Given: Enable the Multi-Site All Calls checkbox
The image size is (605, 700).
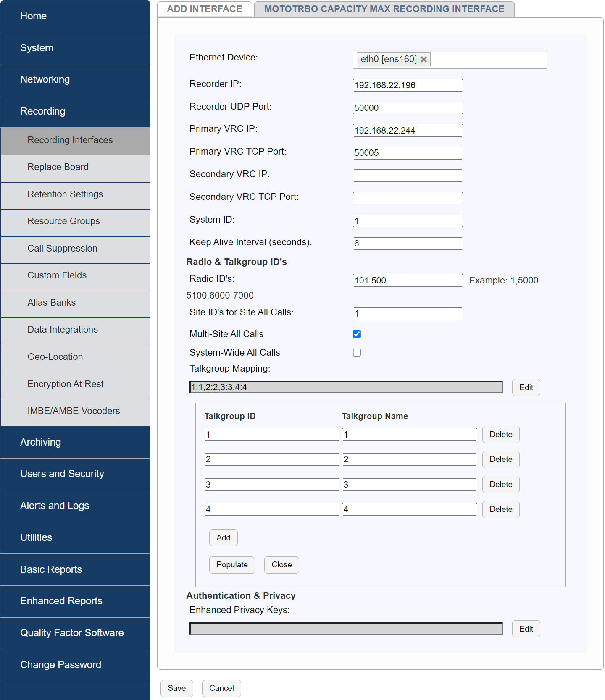Looking at the screenshot, I should click(357, 334).
